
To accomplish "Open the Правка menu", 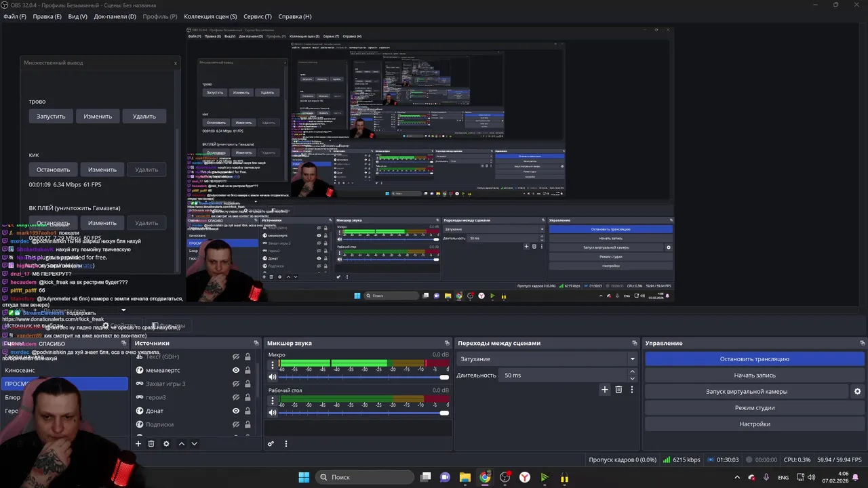I will point(47,16).
